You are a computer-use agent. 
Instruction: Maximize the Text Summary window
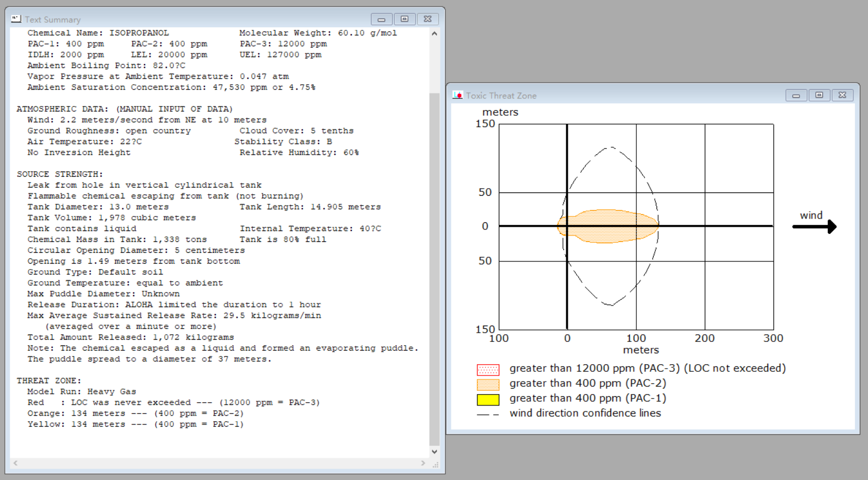click(404, 19)
